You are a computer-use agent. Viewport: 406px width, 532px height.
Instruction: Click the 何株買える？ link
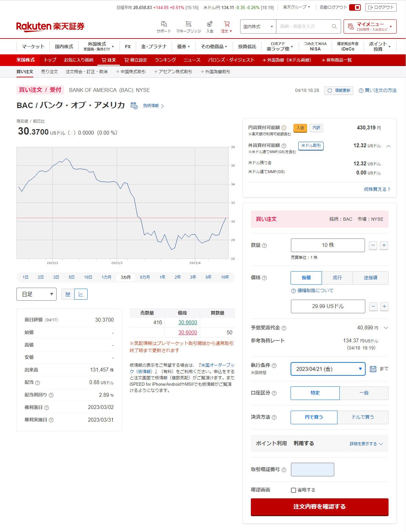(377, 189)
